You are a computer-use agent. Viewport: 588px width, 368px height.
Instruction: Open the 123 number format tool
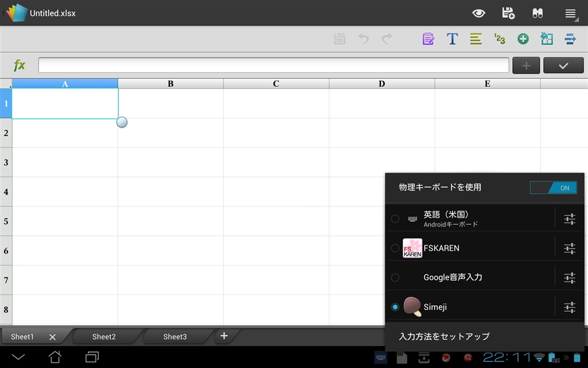(x=499, y=39)
